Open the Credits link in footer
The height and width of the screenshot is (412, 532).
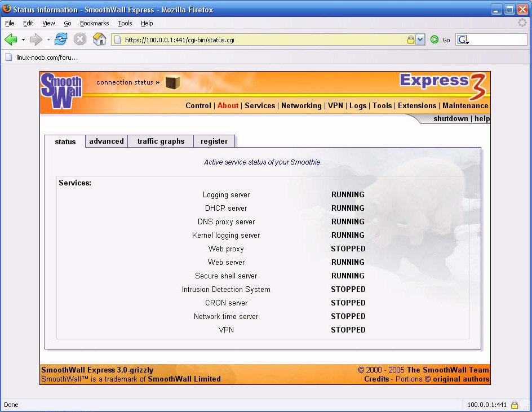tap(376, 379)
